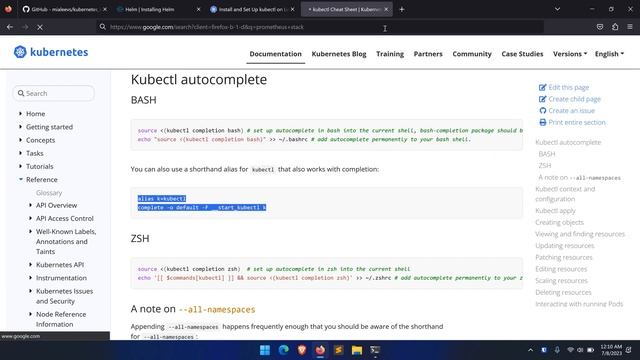Jump to Viewing and finding resources
The height and width of the screenshot is (360, 640).
pyautogui.click(x=580, y=234)
